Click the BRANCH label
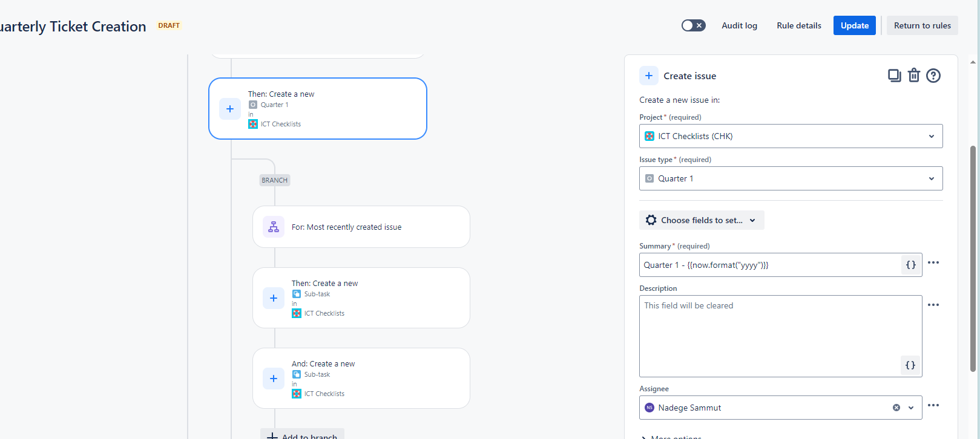 tap(275, 180)
